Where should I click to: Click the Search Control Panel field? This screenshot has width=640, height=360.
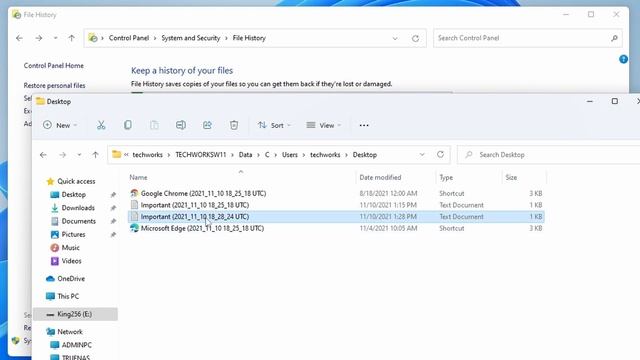[x=528, y=38]
